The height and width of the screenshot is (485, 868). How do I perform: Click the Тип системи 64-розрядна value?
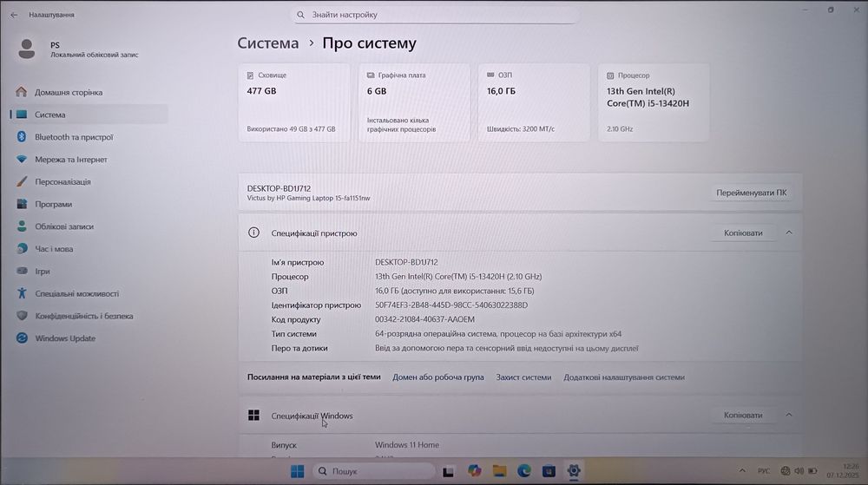pyautogui.click(x=498, y=334)
